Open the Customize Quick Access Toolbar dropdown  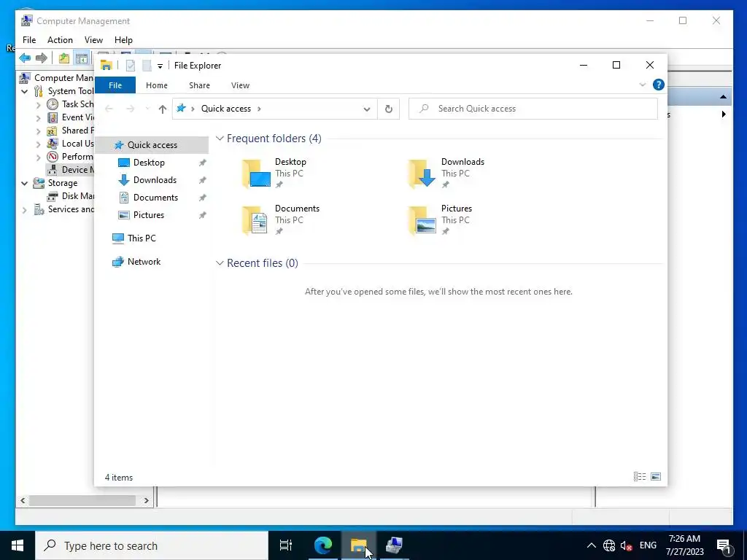pos(160,66)
